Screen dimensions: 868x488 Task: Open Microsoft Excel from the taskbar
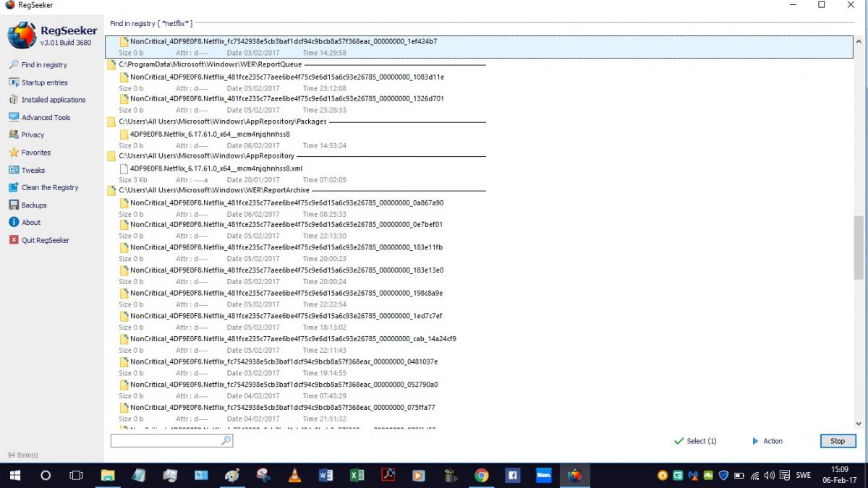(x=357, y=475)
